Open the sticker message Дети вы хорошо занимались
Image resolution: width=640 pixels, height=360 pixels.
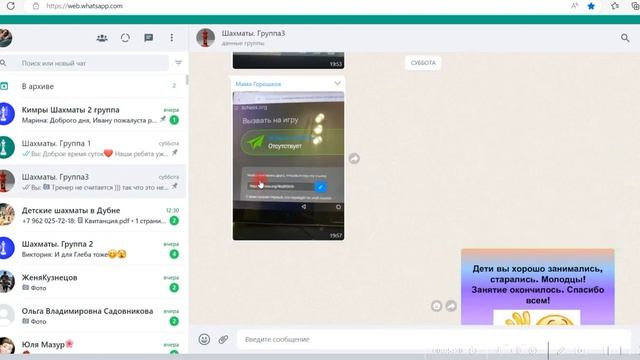point(538,287)
